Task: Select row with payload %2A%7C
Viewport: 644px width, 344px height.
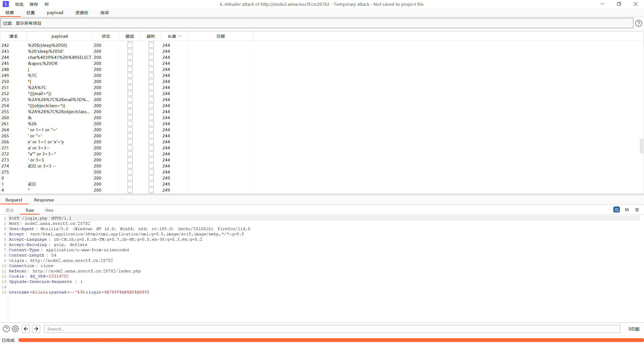Action: (127, 88)
